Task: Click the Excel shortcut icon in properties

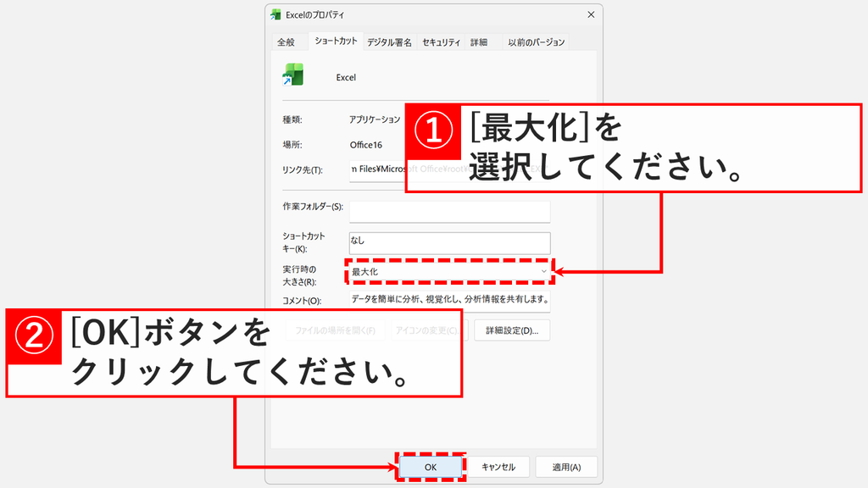Action: click(293, 75)
